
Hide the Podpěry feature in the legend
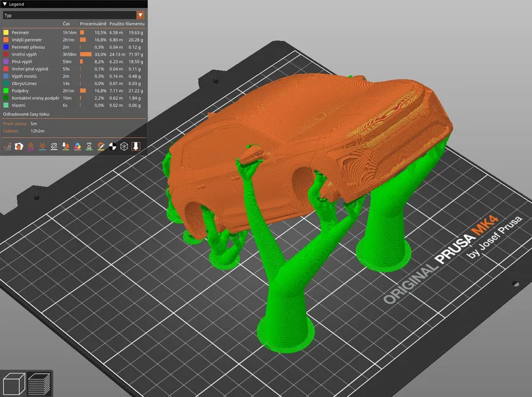[25, 90]
